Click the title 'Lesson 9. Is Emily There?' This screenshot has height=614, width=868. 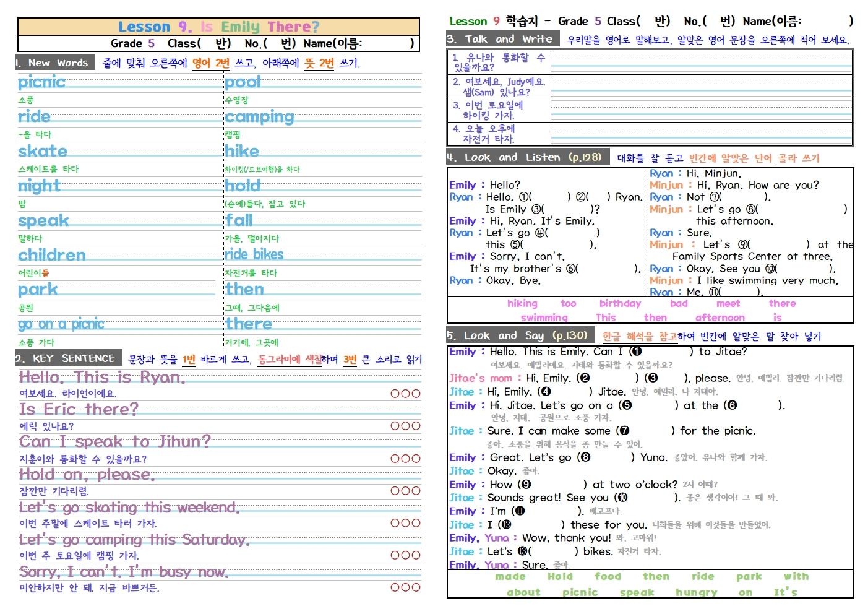pyautogui.click(x=219, y=27)
